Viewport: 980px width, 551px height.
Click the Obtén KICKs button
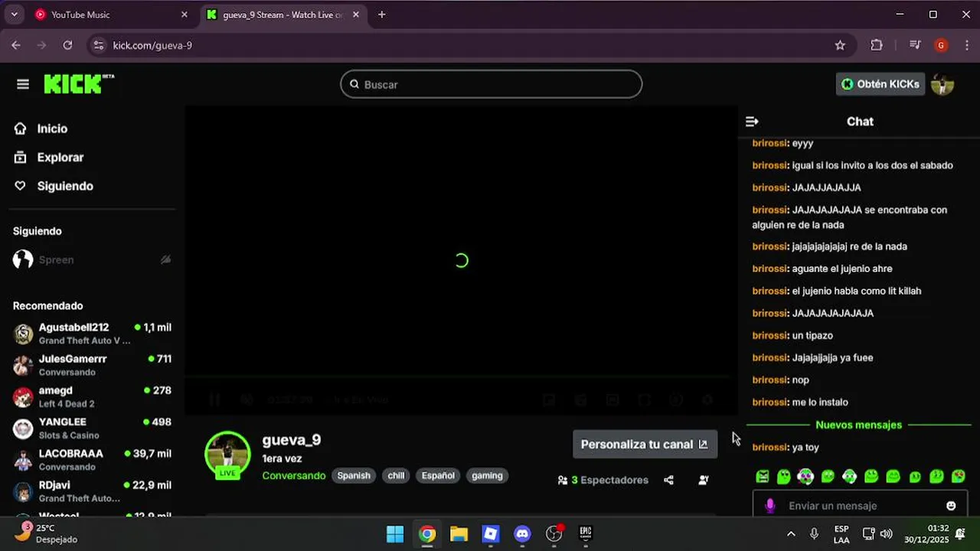880,84
